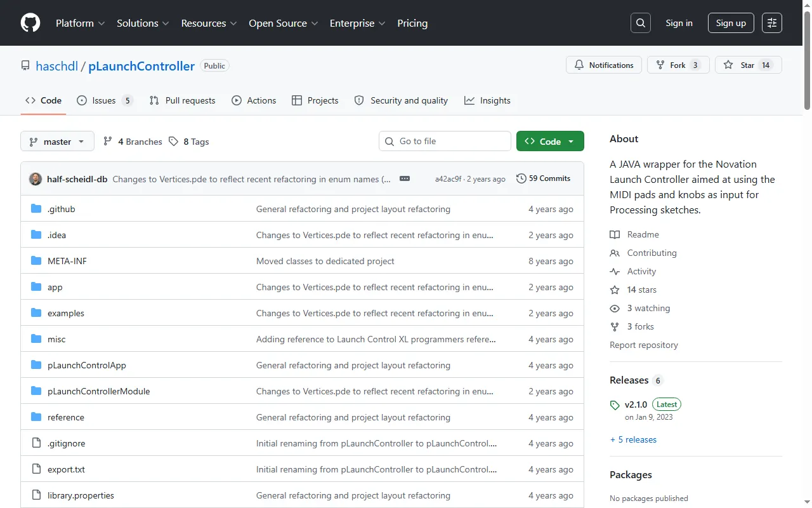
Task: Switch to the Pull requests tab
Action: [x=182, y=100]
